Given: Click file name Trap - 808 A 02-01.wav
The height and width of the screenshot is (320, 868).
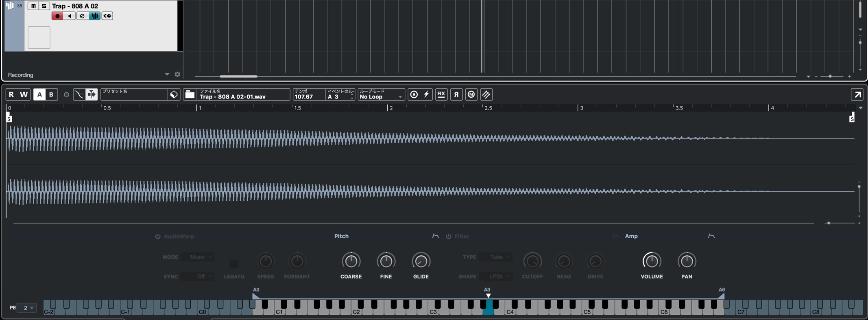Looking at the screenshot, I should pos(233,97).
